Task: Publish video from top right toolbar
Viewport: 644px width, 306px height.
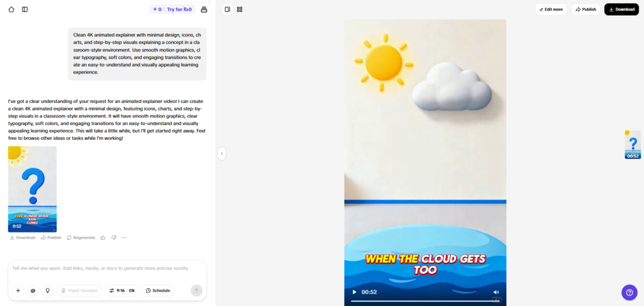Action: click(x=586, y=9)
